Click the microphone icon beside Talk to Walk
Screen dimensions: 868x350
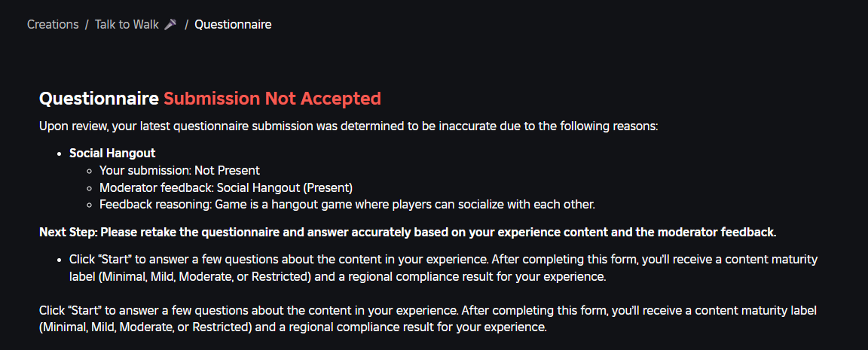tap(170, 24)
